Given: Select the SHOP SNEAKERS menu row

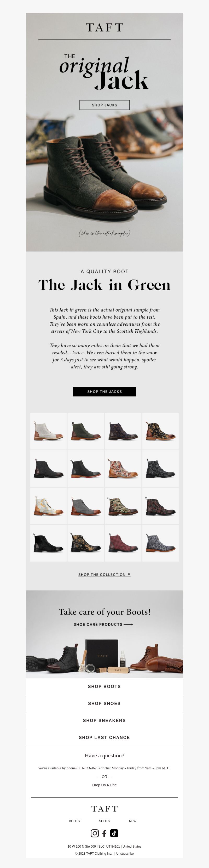Looking at the screenshot, I should 104,720.
